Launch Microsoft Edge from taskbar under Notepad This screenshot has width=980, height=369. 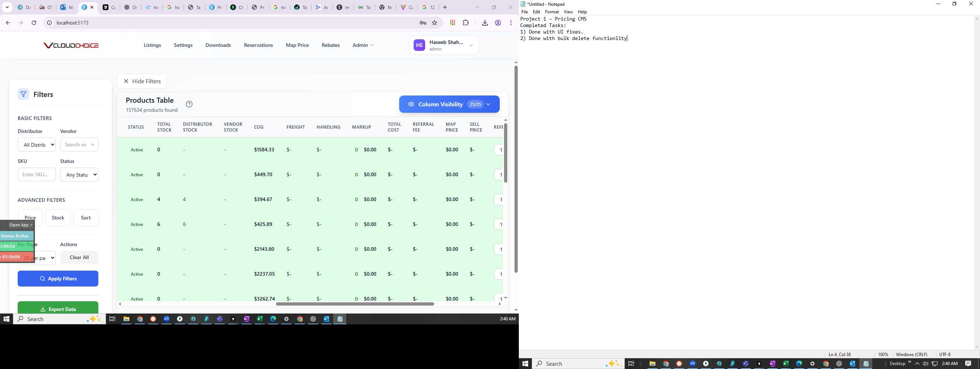(799, 364)
